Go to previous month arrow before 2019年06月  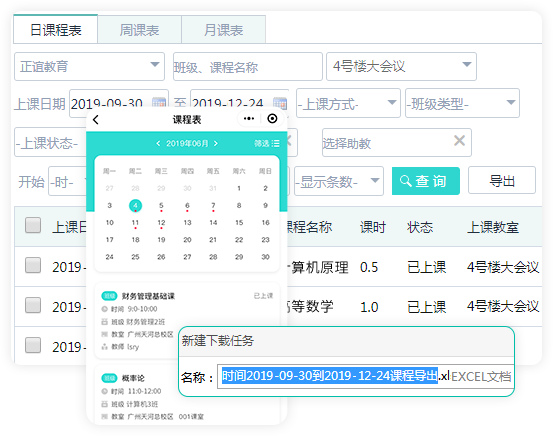[158, 143]
